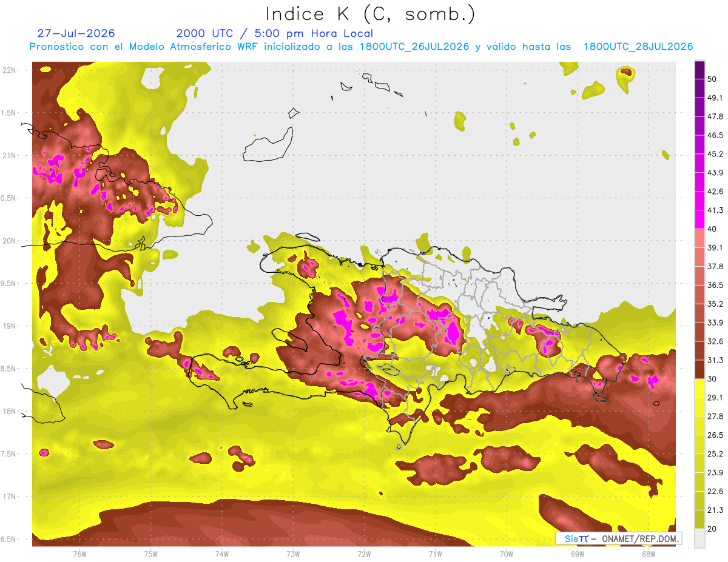Click the "75W" longitude label
728x562 pixels.
tap(150, 554)
